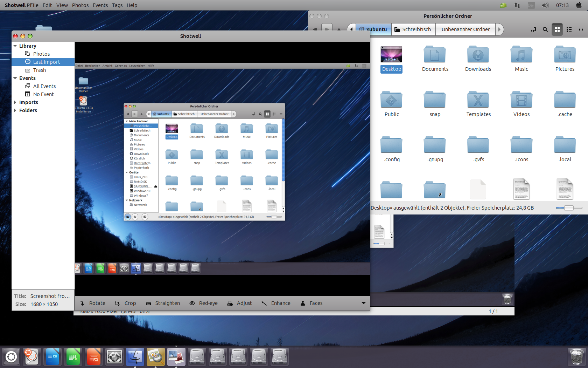Image resolution: width=588 pixels, height=368 pixels.
Task: Select the Crop tool in Shotwell
Action: [125, 303]
